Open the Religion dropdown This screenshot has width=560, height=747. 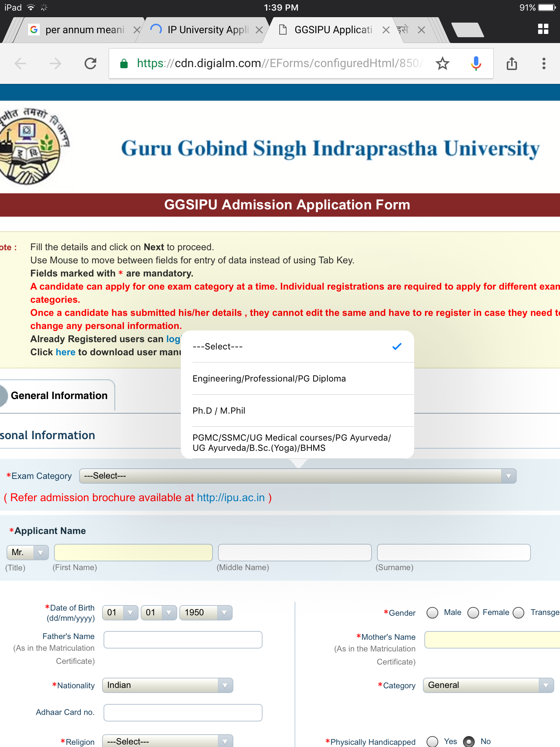pyautogui.click(x=167, y=741)
